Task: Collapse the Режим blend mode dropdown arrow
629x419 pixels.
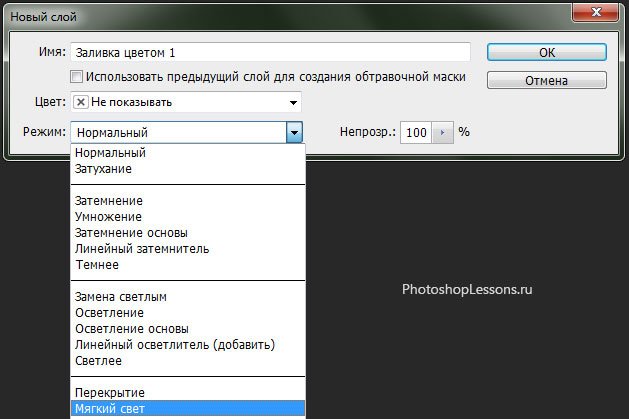Action: (293, 132)
